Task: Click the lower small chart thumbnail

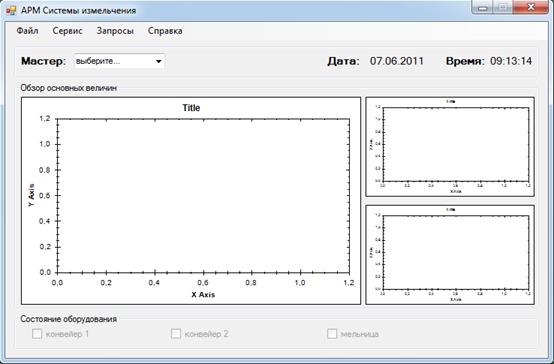Action: [x=450, y=255]
